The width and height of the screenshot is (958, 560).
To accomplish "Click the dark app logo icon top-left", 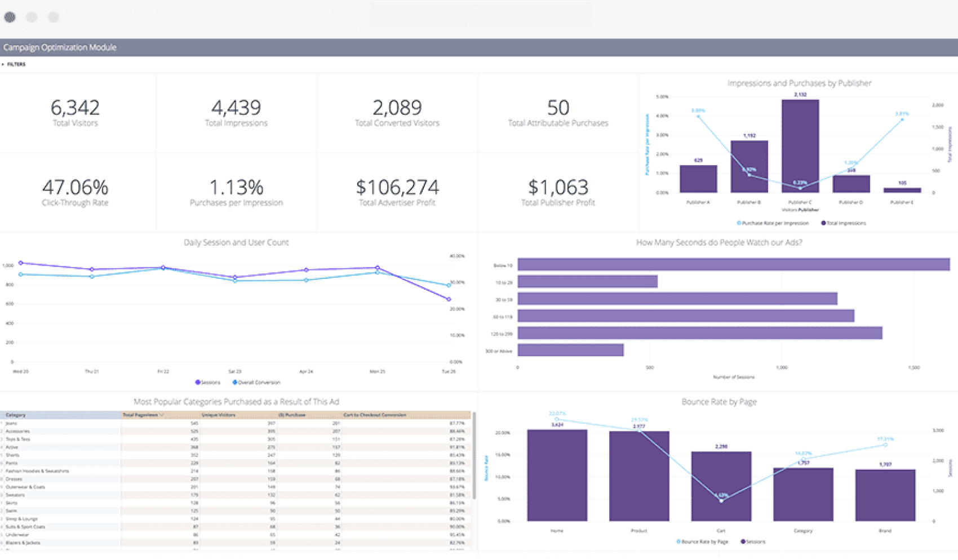I will [10, 17].
